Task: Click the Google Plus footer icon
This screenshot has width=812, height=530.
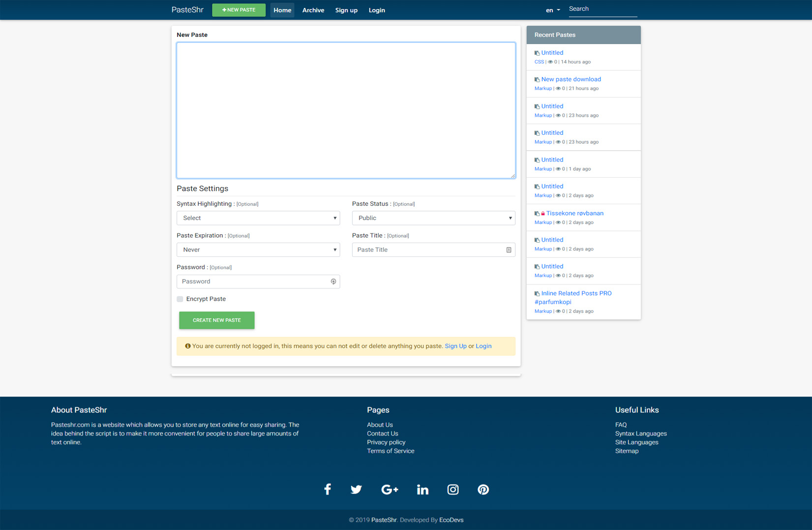Action: tap(390, 489)
